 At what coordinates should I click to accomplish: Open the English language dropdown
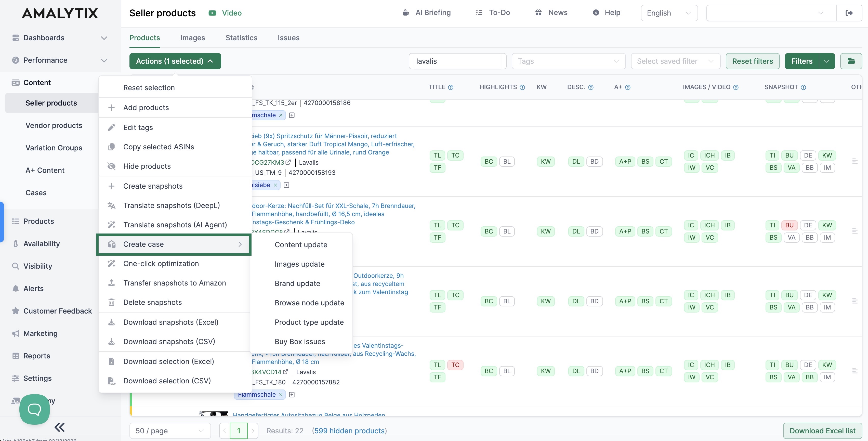(x=669, y=13)
